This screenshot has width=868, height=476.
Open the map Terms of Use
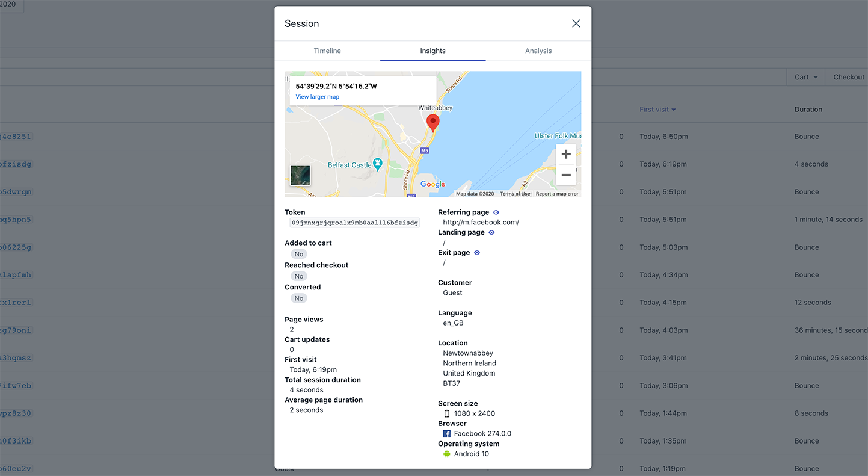pyautogui.click(x=515, y=194)
